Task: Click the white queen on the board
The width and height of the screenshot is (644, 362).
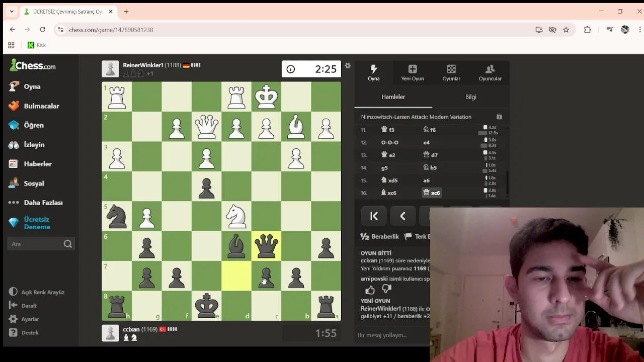Action: click(x=206, y=127)
